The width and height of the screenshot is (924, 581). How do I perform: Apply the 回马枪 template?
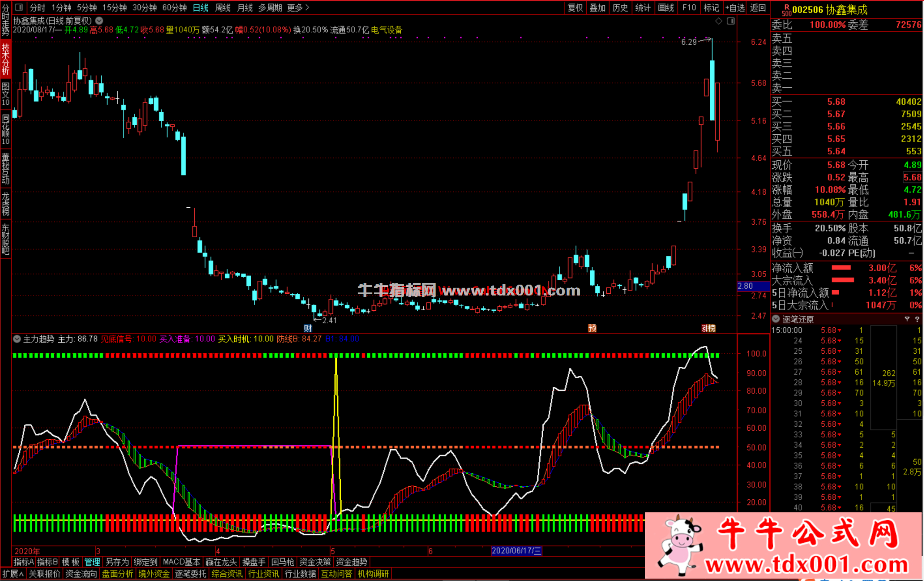pyautogui.click(x=283, y=562)
